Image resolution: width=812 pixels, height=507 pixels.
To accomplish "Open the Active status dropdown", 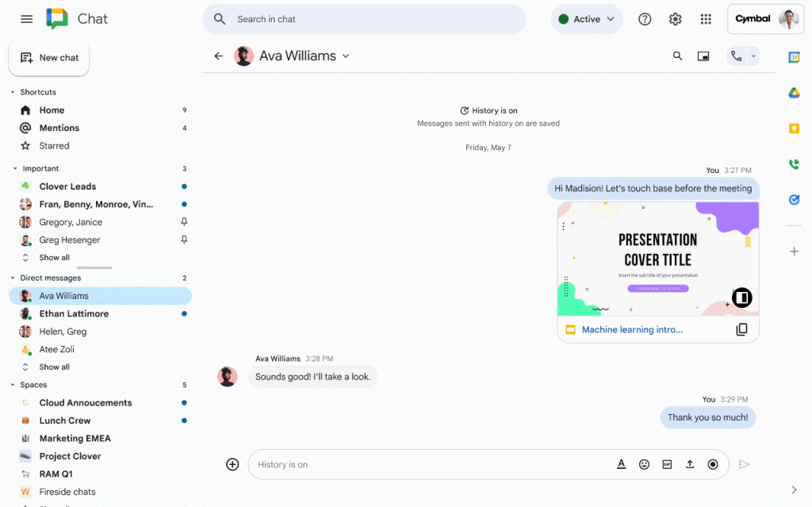I will tap(587, 19).
